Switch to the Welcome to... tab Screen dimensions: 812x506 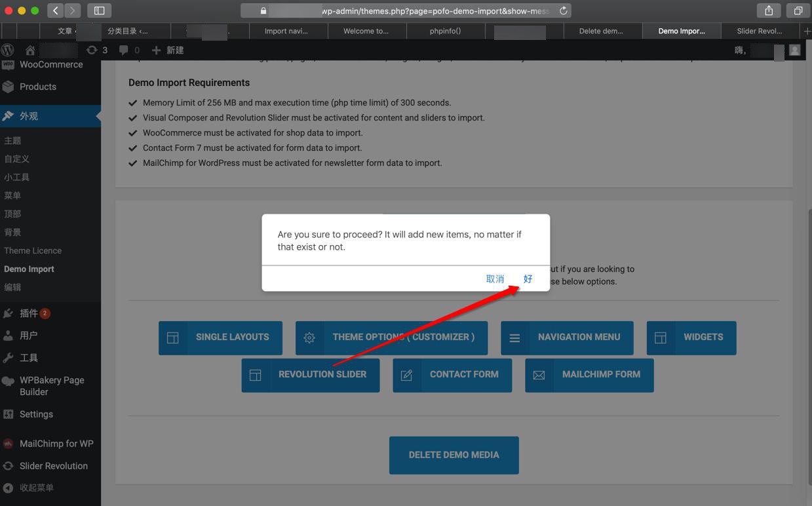(366, 31)
